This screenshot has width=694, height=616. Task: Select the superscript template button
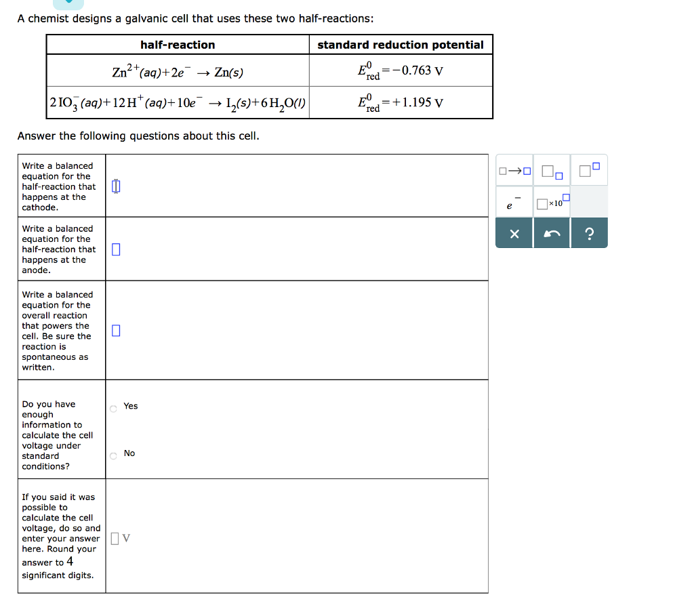[589, 170]
